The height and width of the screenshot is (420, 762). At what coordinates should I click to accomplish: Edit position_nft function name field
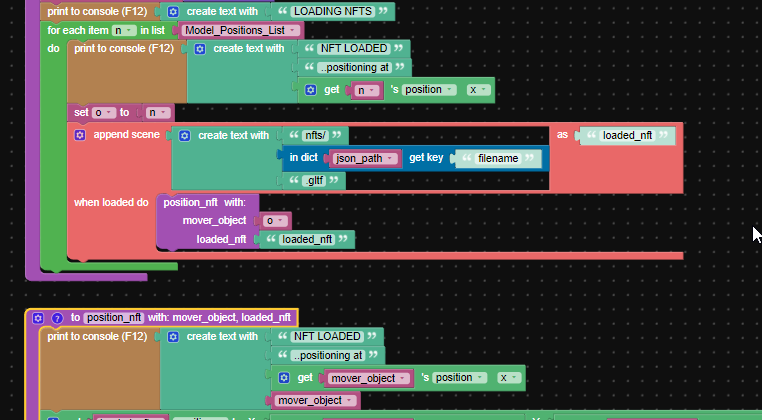point(114,317)
